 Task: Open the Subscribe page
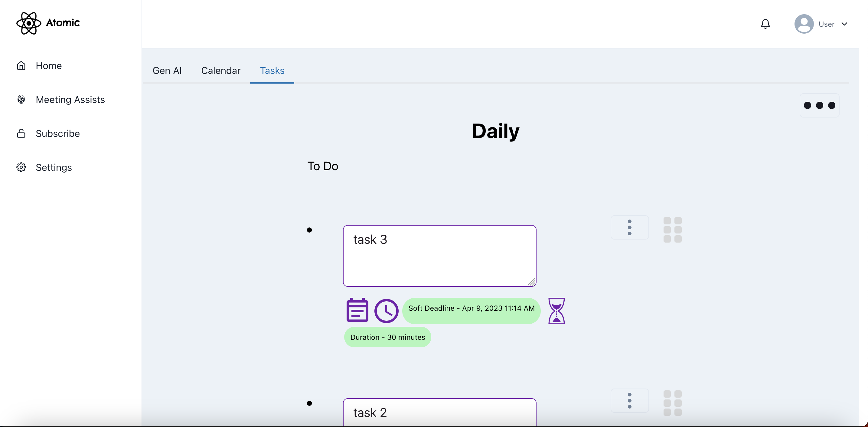pos(58,134)
